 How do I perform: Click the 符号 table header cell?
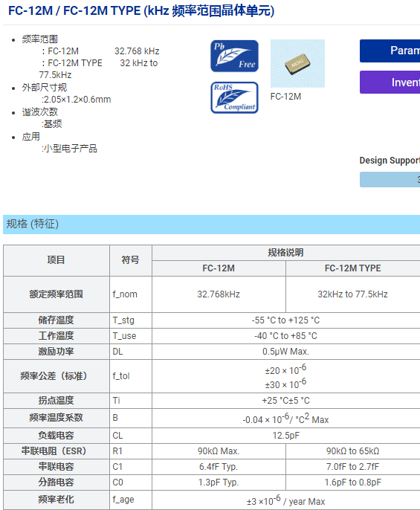[130, 260]
